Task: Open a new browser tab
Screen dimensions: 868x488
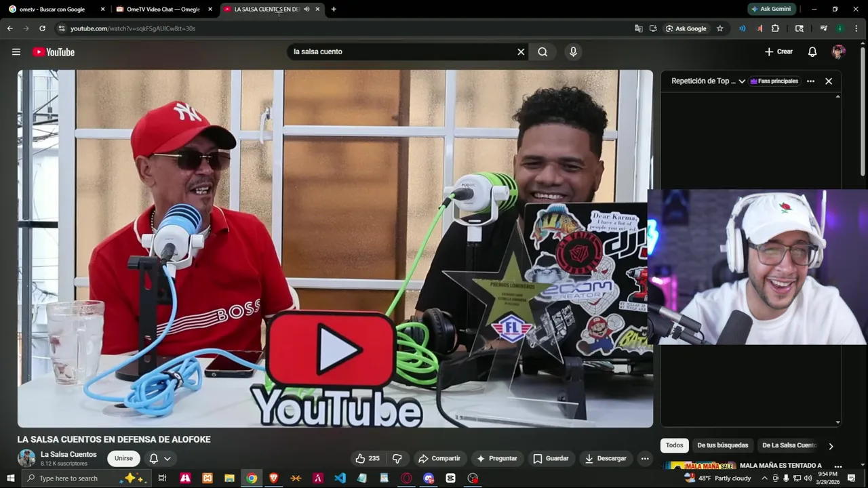Action: pyautogui.click(x=333, y=9)
